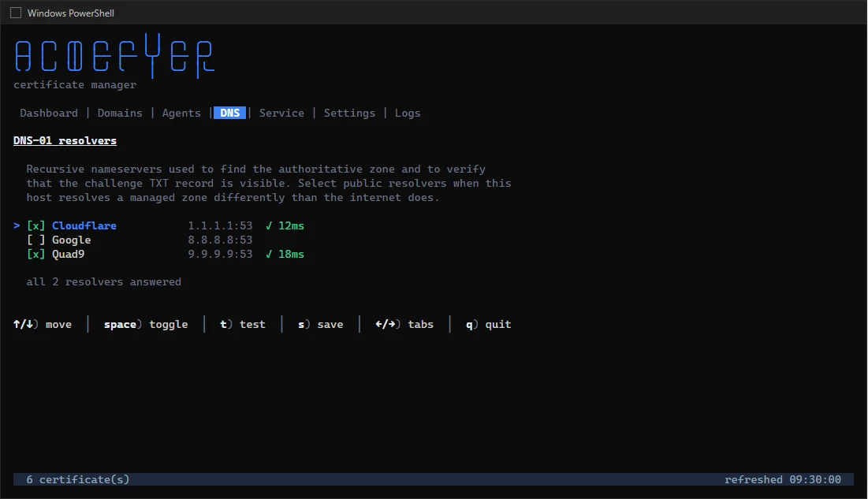Screen dimensions: 868x499
Task: Open the Service tab
Action: pos(281,113)
